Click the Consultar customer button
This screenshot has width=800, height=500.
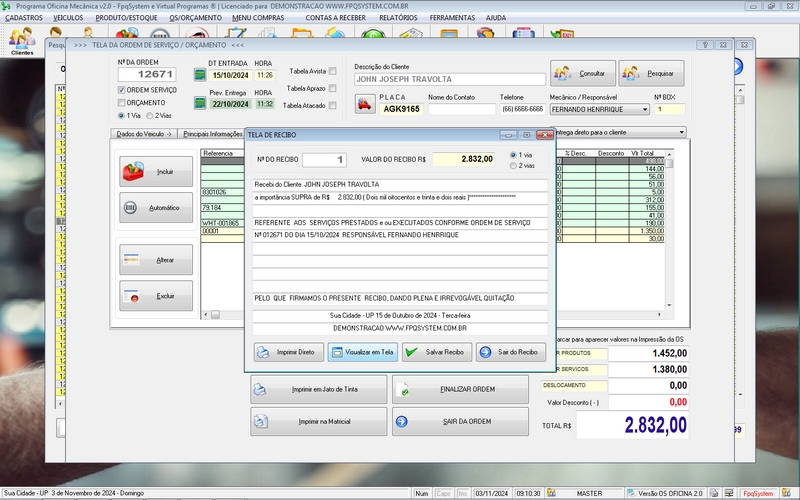pyautogui.click(x=581, y=73)
